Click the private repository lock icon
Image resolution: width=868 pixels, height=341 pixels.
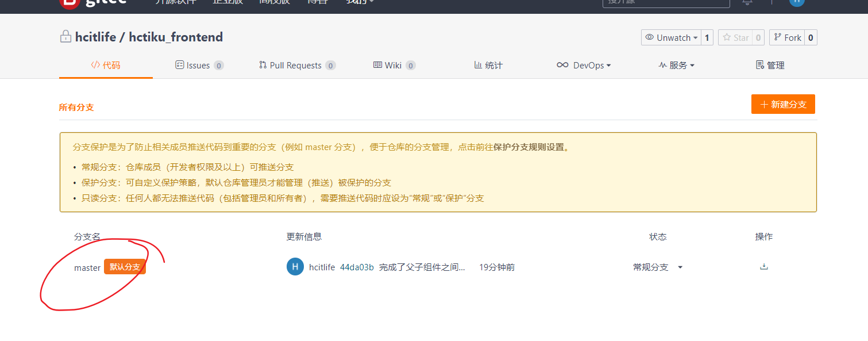coord(65,36)
